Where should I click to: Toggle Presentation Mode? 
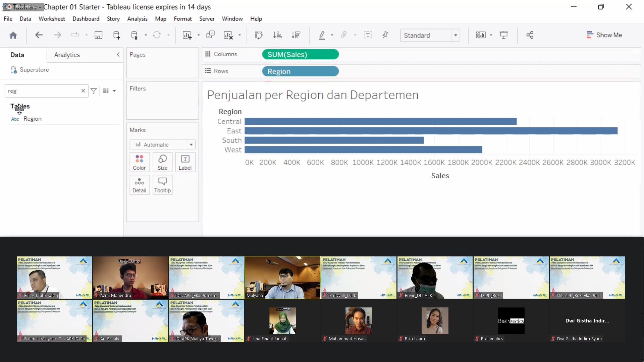coord(503,35)
